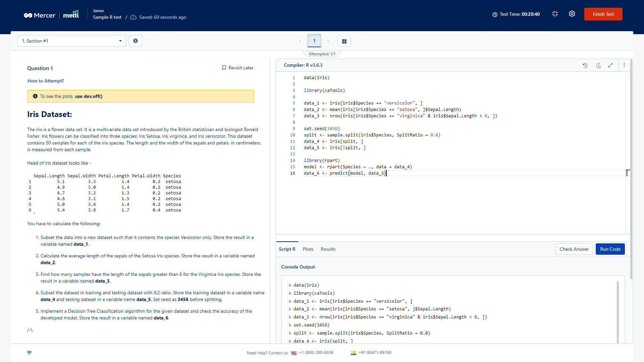Expand the code editor to fullscreen

610,65
